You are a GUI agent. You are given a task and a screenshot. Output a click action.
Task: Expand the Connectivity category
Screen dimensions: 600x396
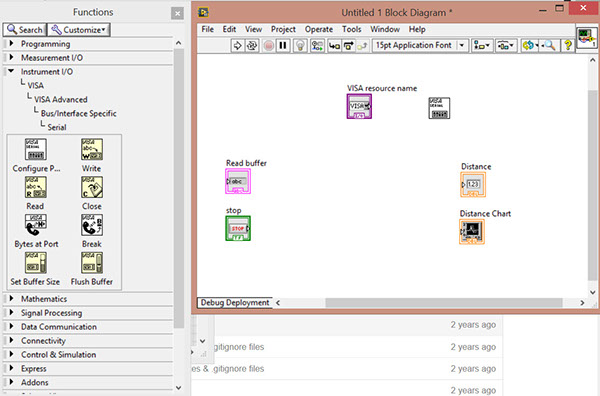click(11, 340)
